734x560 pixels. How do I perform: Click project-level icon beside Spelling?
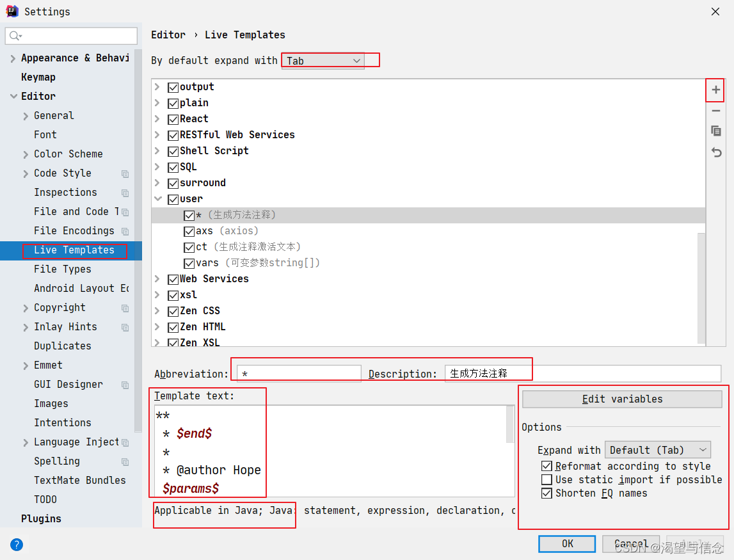pos(125,461)
